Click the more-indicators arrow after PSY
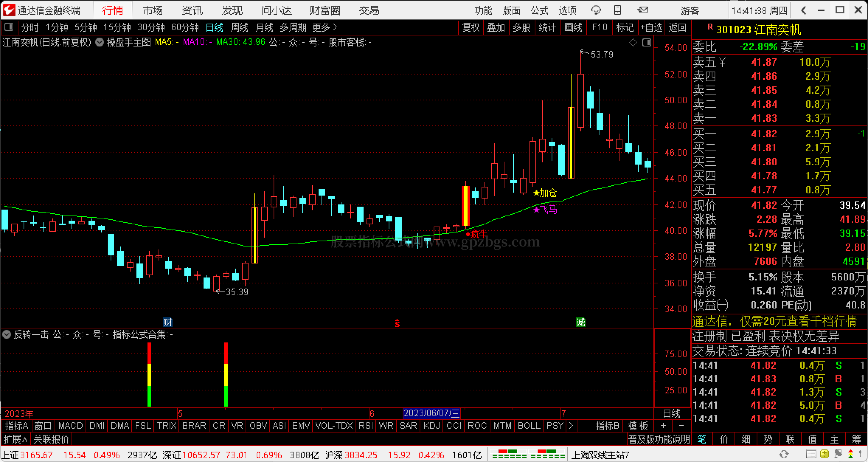Viewport: 868px width, 462px height. coord(571,426)
